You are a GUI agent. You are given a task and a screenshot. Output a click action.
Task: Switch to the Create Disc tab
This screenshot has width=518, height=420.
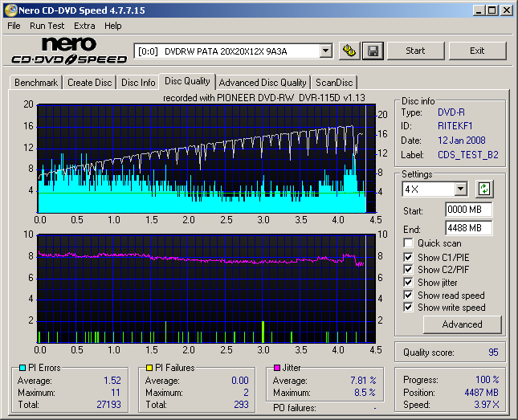point(89,82)
